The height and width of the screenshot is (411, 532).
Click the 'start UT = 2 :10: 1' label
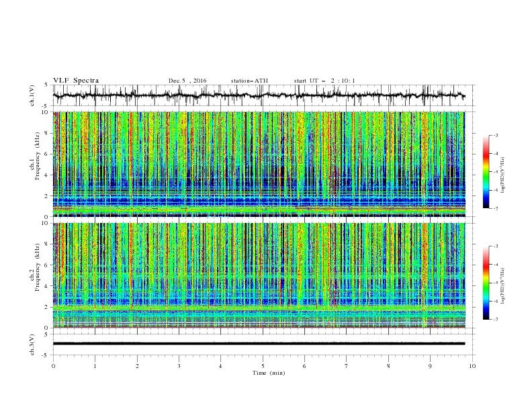(324, 81)
